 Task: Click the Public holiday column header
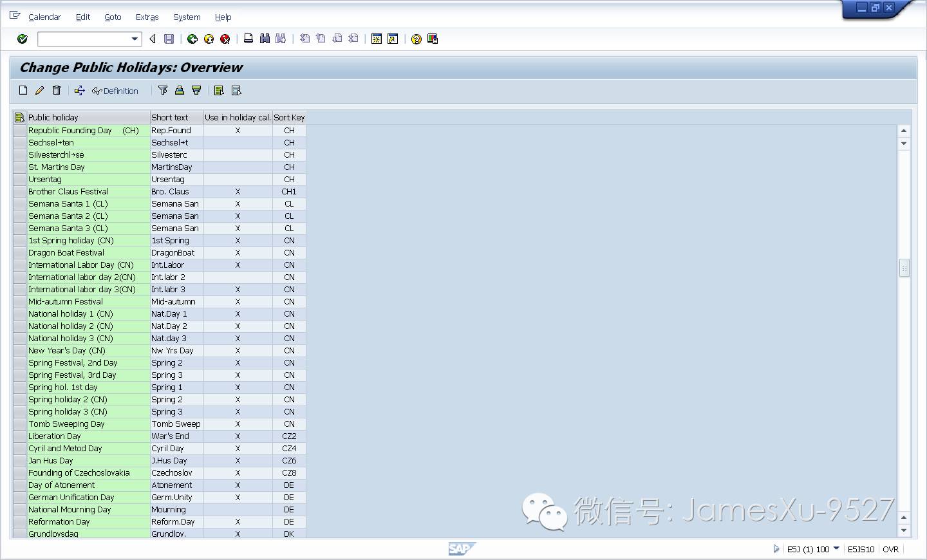point(88,118)
